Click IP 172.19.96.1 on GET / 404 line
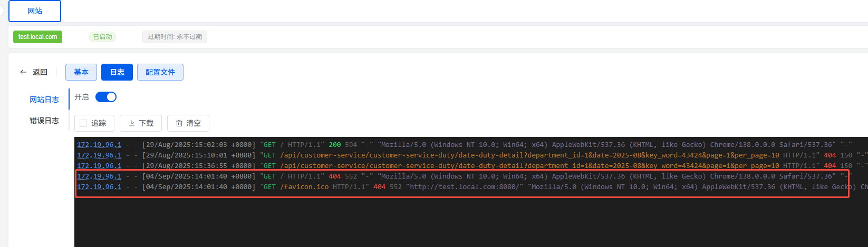Image resolution: width=868 pixels, height=247 pixels. pos(99,176)
